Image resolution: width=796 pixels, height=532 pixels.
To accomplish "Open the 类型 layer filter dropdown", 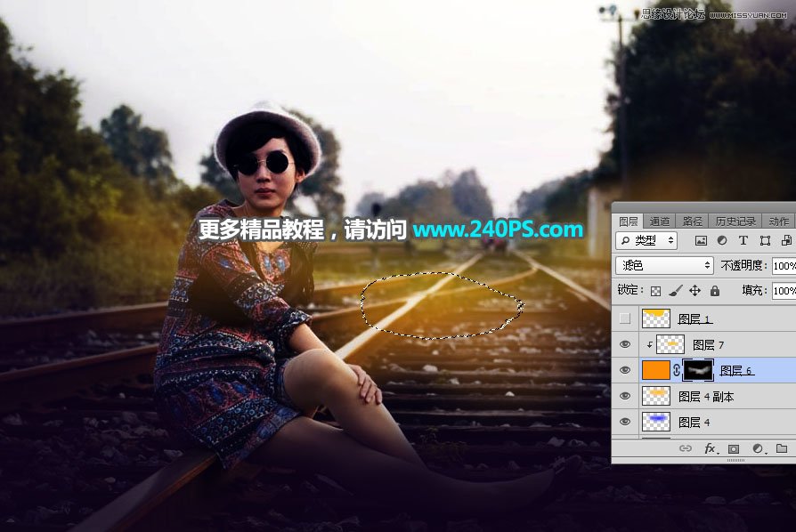I will 646,240.
